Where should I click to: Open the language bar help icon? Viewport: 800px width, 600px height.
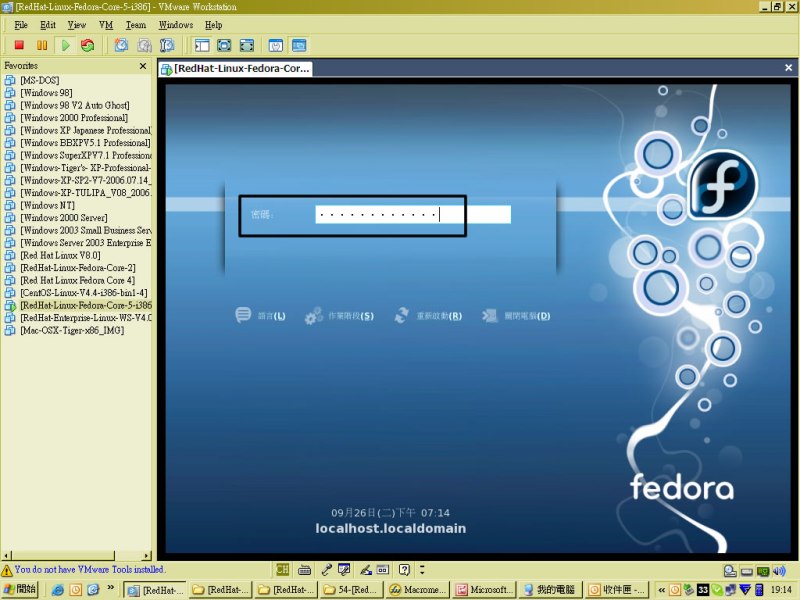(404, 569)
